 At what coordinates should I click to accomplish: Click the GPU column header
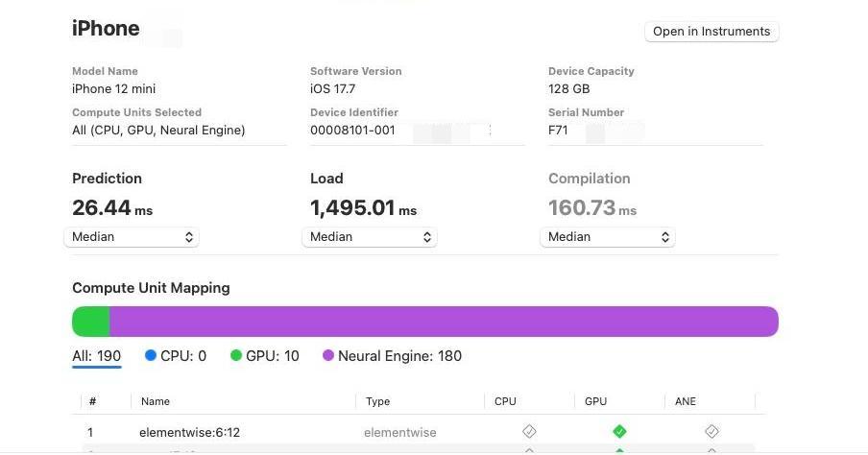click(595, 401)
